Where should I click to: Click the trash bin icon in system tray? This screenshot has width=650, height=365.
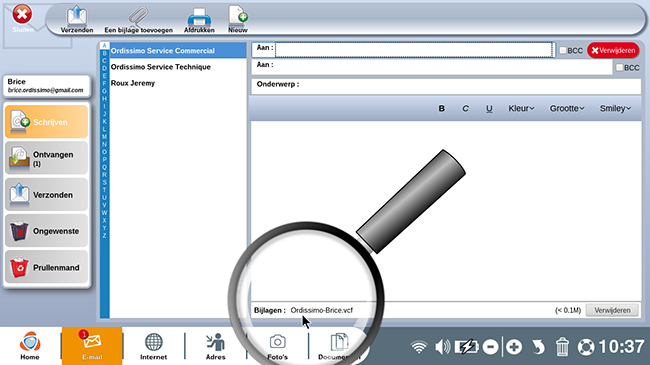tap(562, 347)
